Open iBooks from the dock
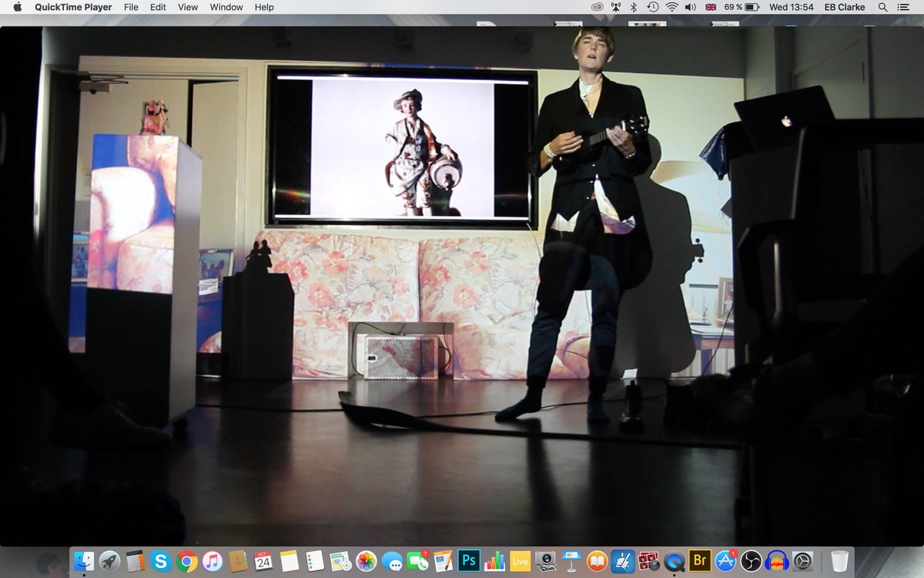 tap(597, 561)
